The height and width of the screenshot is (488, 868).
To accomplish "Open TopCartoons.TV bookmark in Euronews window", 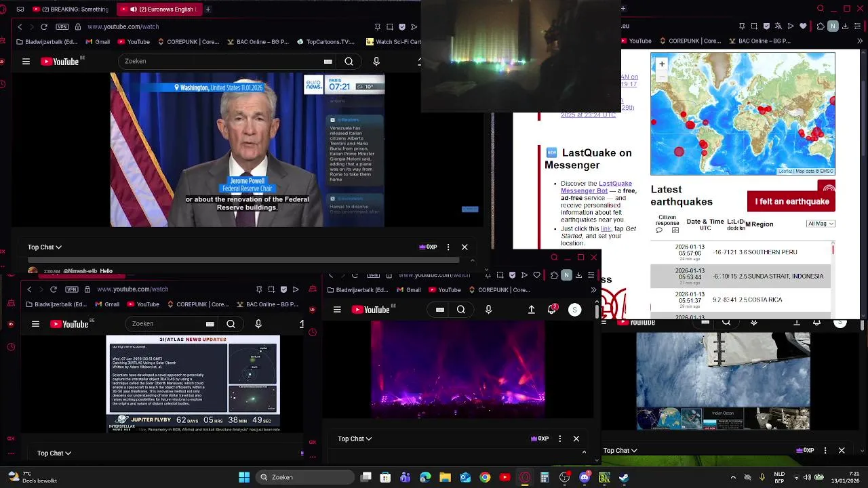I will [325, 42].
